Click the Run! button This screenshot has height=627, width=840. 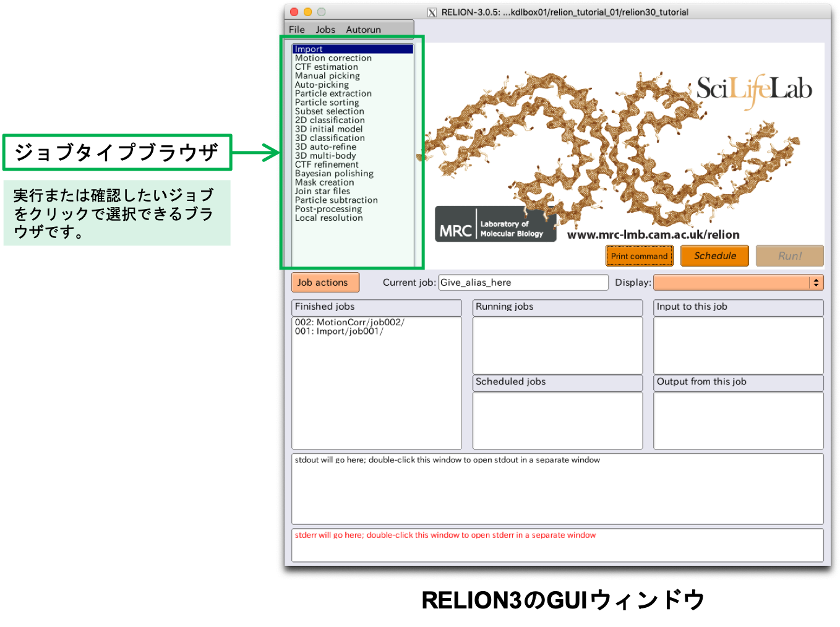(789, 256)
